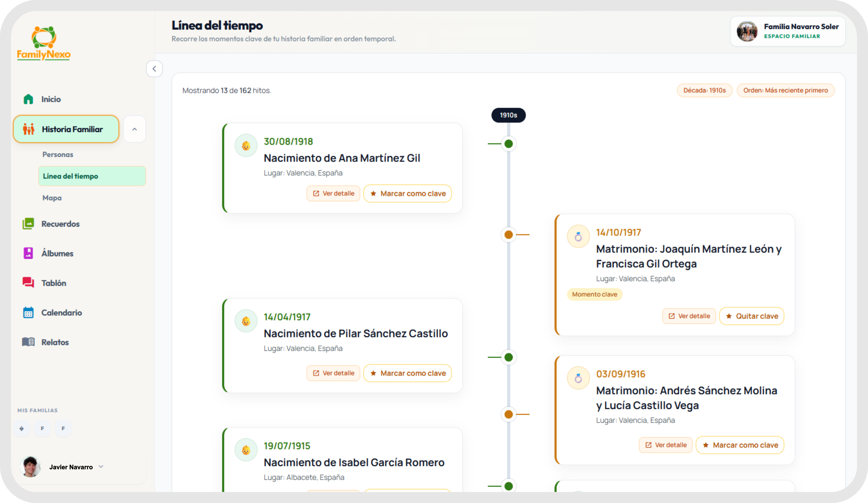Open Recuerdos from the sidebar icon

click(x=28, y=224)
